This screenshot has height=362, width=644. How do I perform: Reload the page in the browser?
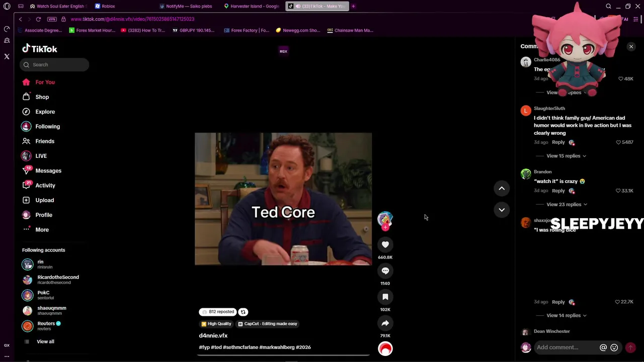[x=38, y=19]
